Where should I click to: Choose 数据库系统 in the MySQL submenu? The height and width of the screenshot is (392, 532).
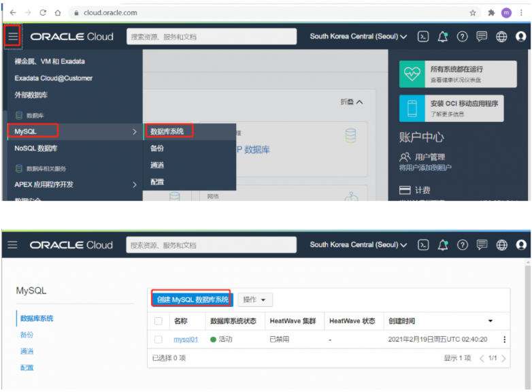(167, 131)
